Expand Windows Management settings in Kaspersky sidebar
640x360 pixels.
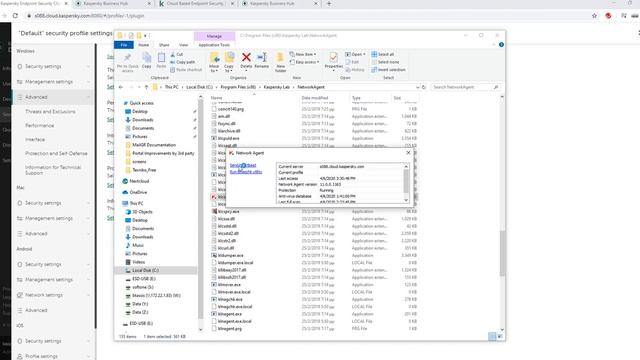point(53,82)
